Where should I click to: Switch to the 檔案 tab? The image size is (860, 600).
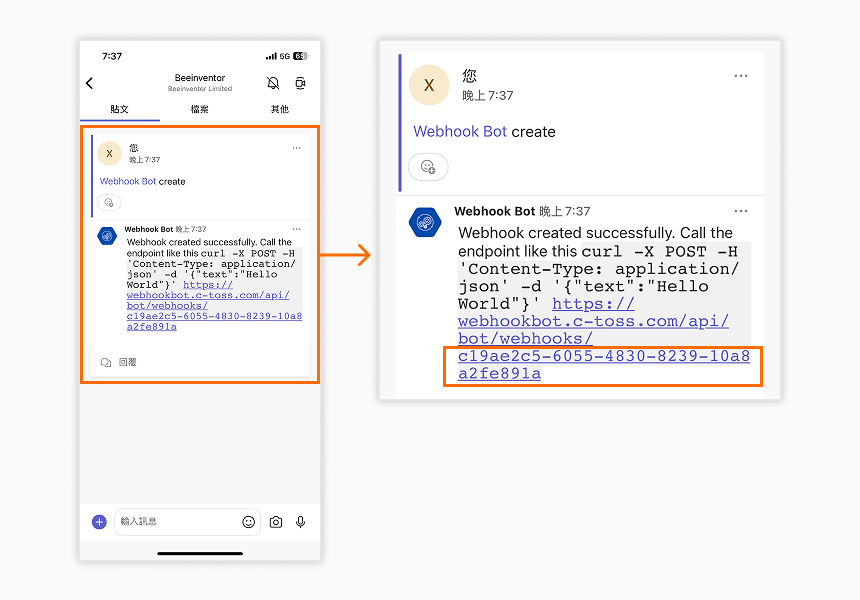point(200,109)
